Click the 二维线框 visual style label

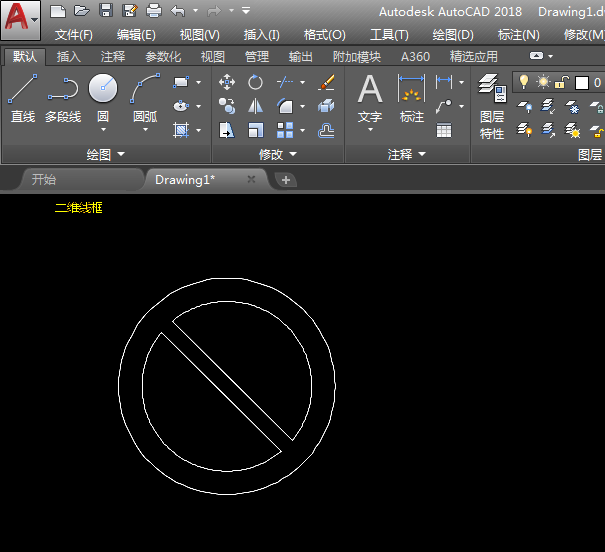pos(79,208)
